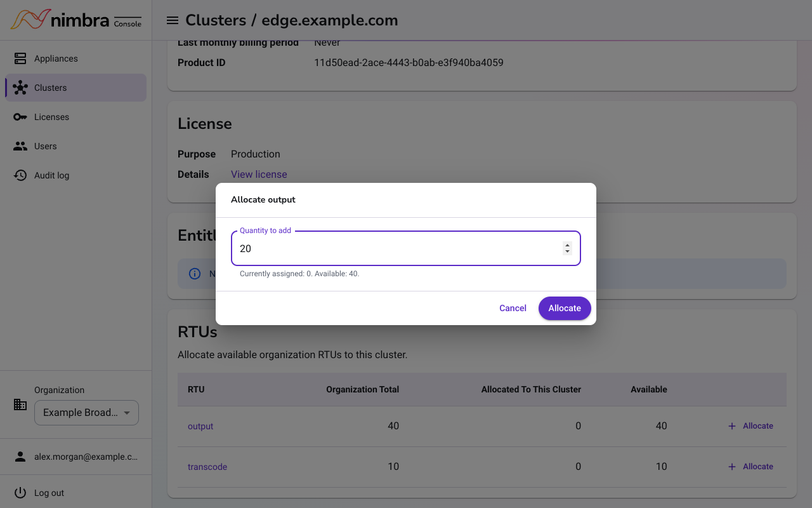The width and height of the screenshot is (812, 508).
Task: Click the Clusters / edge.example.com title
Action: point(292,20)
